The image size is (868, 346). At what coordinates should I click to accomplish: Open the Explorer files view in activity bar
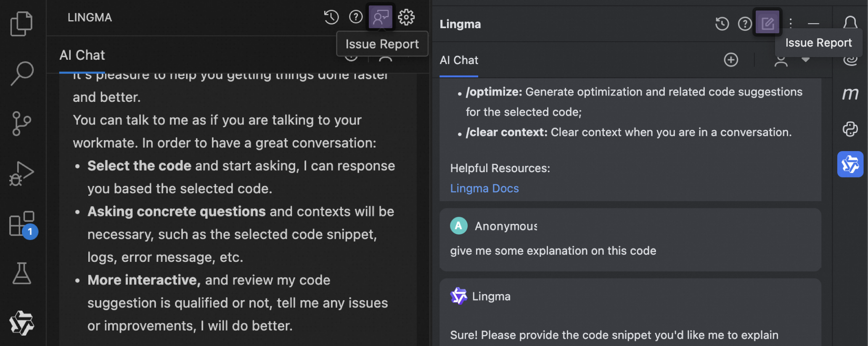(x=21, y=24)
